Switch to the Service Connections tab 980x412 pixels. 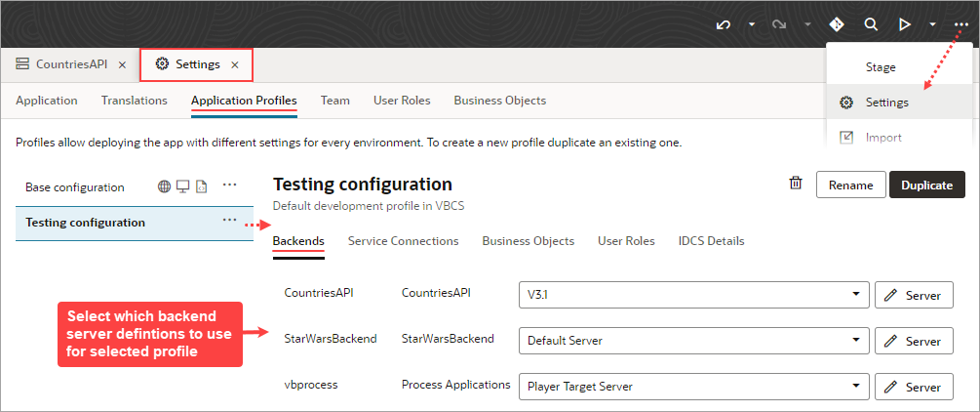point(403,241)
